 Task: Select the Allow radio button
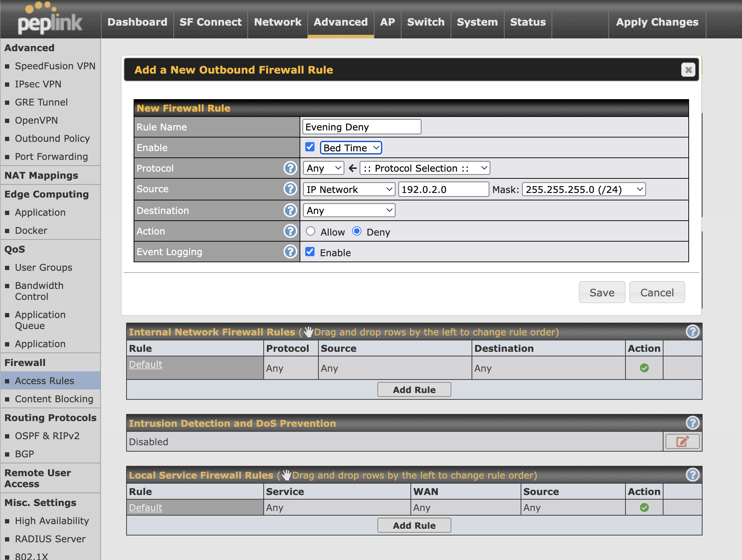click(x=311, y=231)
